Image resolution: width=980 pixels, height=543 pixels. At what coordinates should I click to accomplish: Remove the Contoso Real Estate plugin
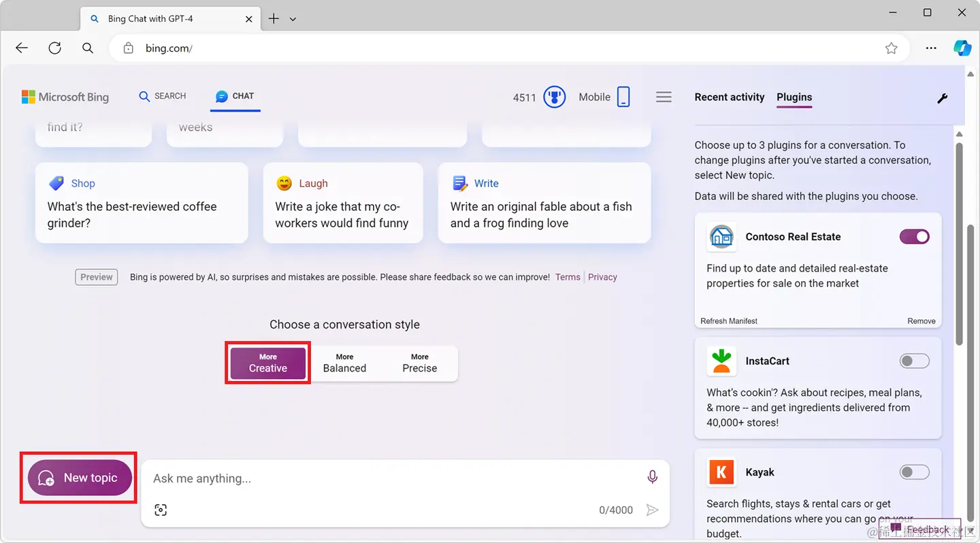tap(921, 321)
